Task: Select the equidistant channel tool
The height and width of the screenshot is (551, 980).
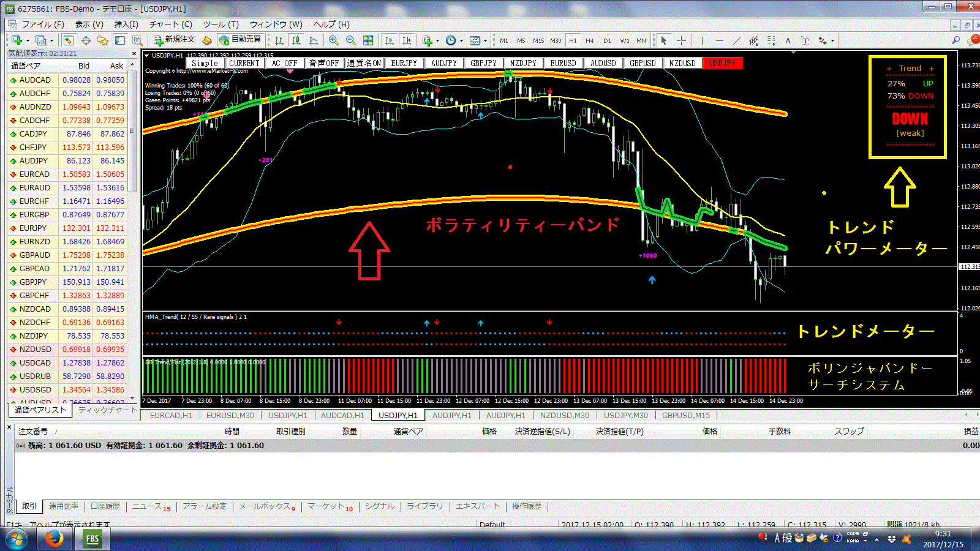Action: (x=753, y=40)
